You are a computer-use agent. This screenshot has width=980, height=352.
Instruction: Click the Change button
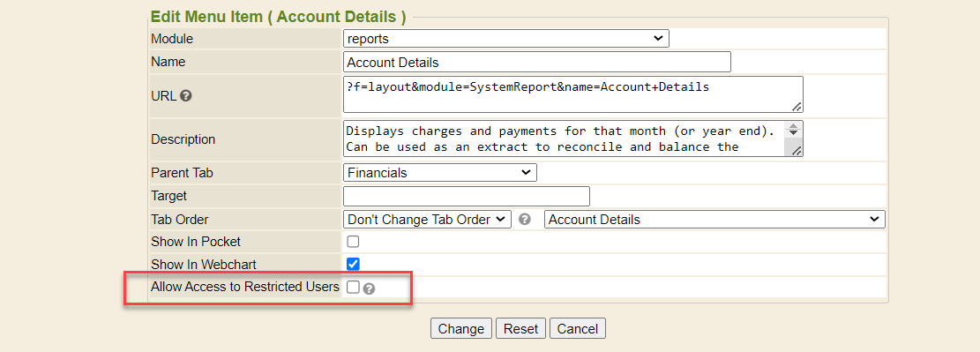[x=461, y=329]
